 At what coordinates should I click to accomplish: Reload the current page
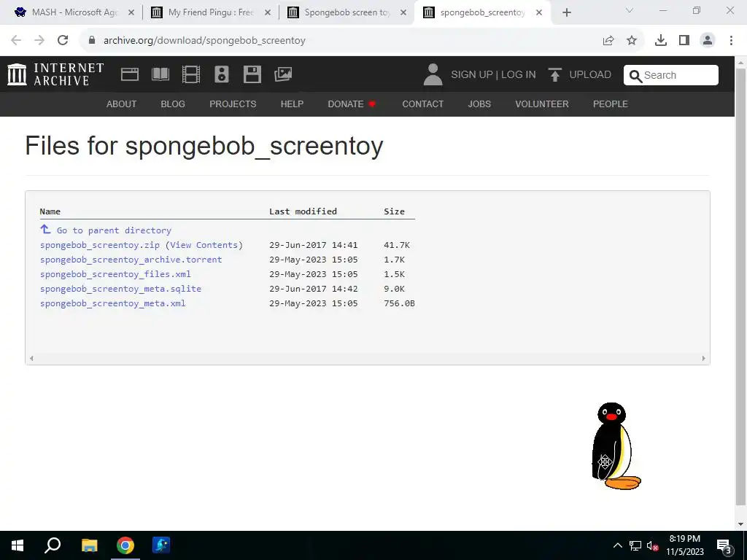(x=63, y=40)
